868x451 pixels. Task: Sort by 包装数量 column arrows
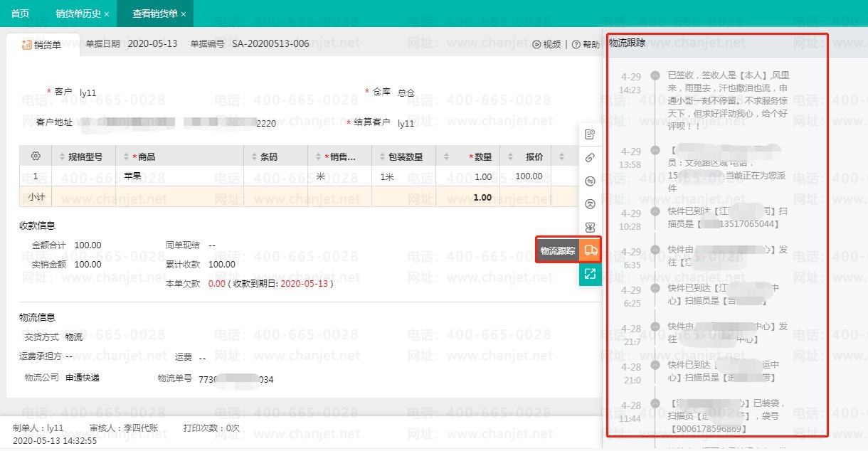pyautogui.click(x=381, y=156)
